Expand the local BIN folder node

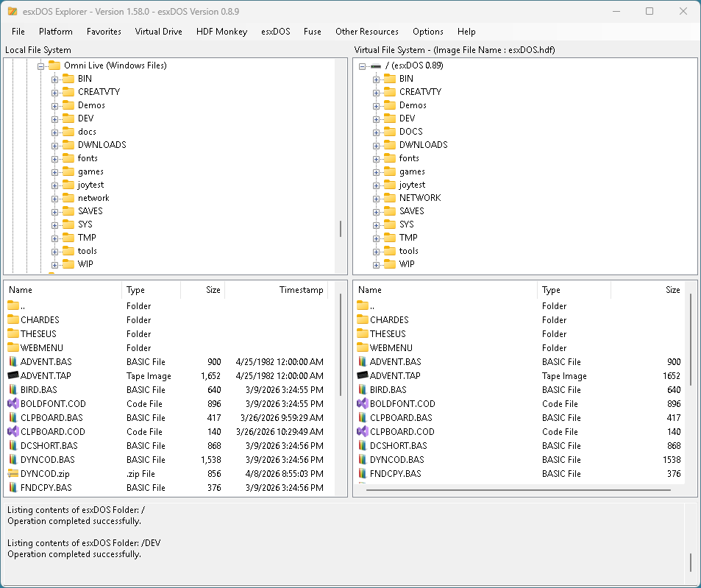click(54, 79)
